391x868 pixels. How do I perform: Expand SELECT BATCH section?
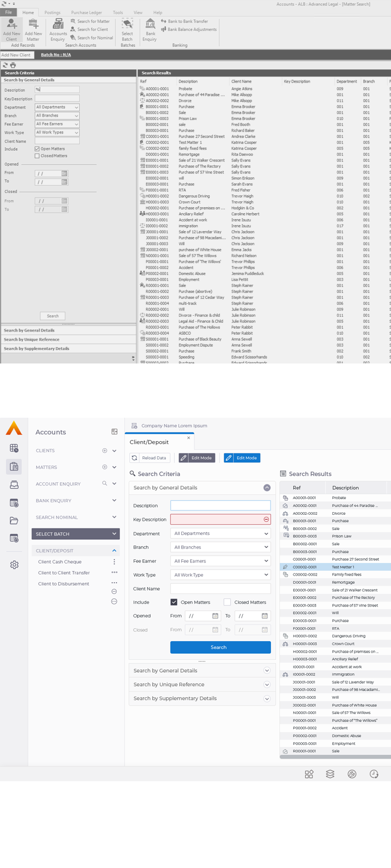75,534
